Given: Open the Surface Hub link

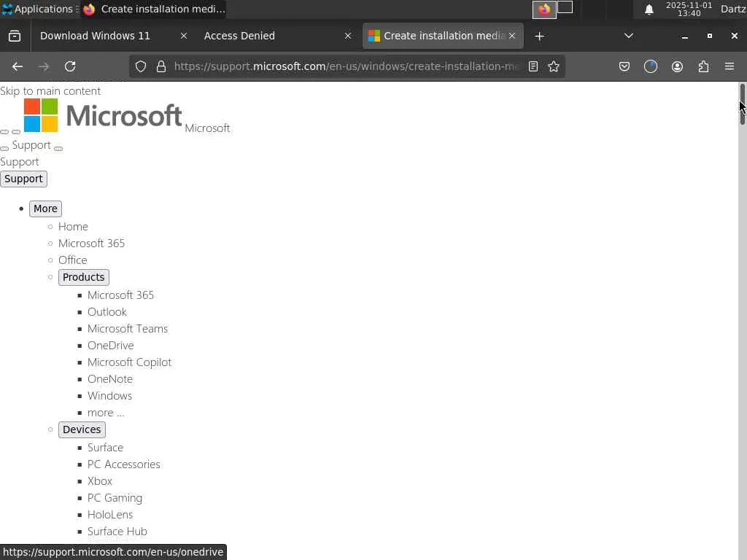Looking at the screenshot, I should 117,532.
